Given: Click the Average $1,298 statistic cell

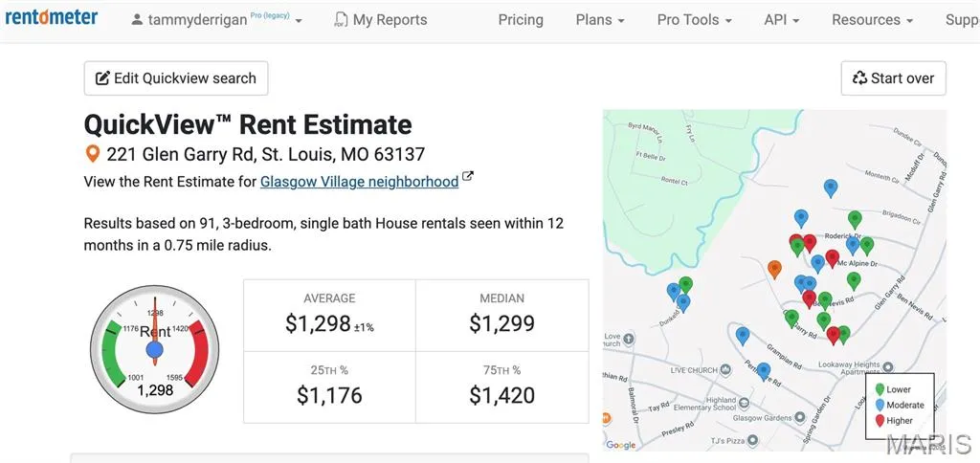Looking at the screenshot, I should 329,316.
